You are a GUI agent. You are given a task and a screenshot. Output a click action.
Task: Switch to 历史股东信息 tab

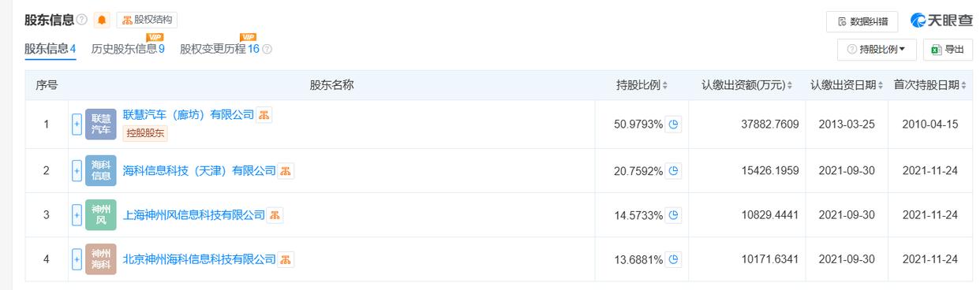pyautogui.click(x=128, y=49)
